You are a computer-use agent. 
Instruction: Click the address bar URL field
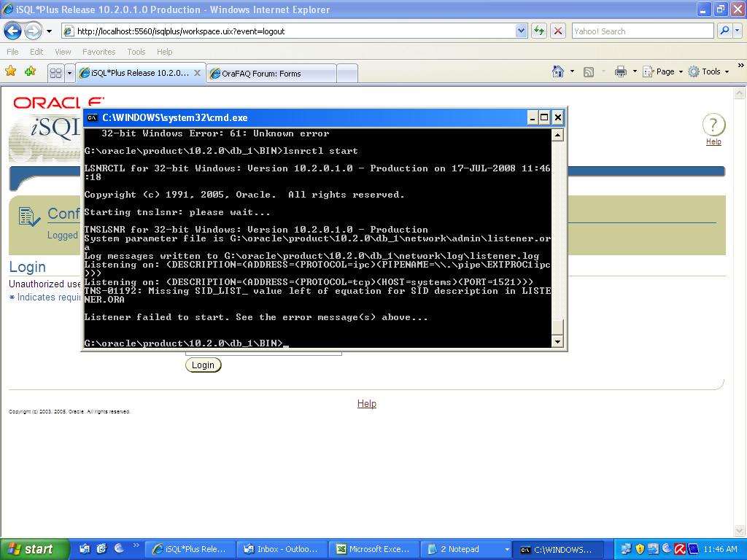pos(288,31)
